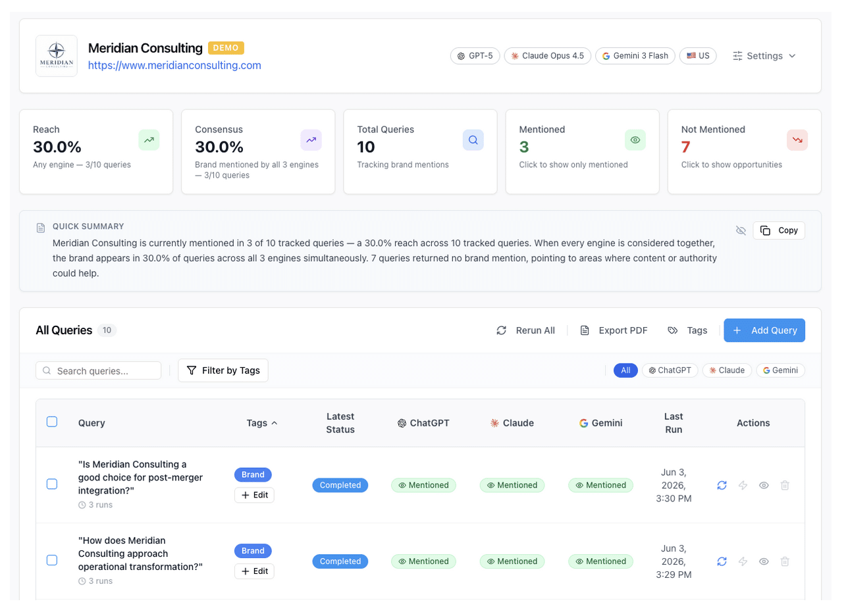Click the Search queries input field
Screen dimensions: 848x616
click(98, 371)
